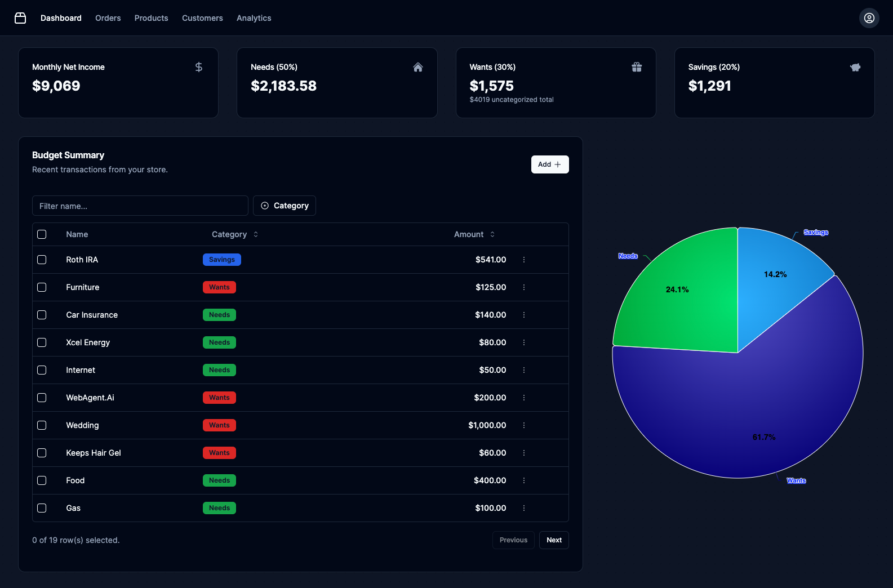893x588 pixels.
Task: Check the WebAgent.Ai row checkbox
Action: [42, 398]
